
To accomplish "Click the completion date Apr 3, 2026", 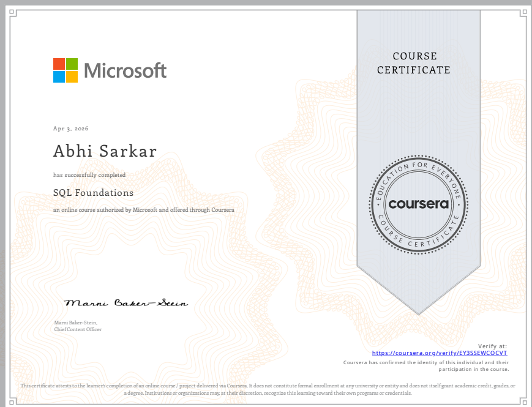I will [70, 129].
